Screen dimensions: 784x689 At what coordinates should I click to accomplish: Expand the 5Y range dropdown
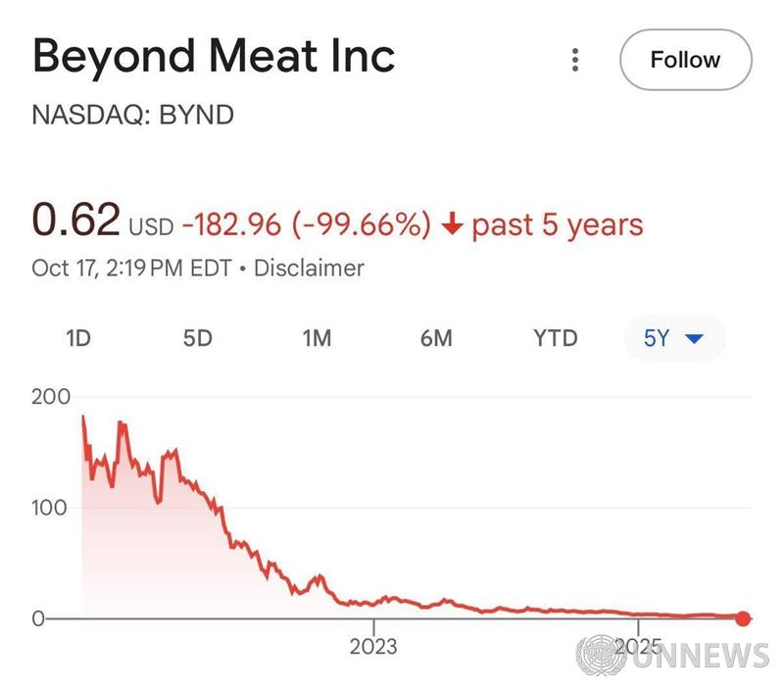pyautogui.click(x=674, y=338)
